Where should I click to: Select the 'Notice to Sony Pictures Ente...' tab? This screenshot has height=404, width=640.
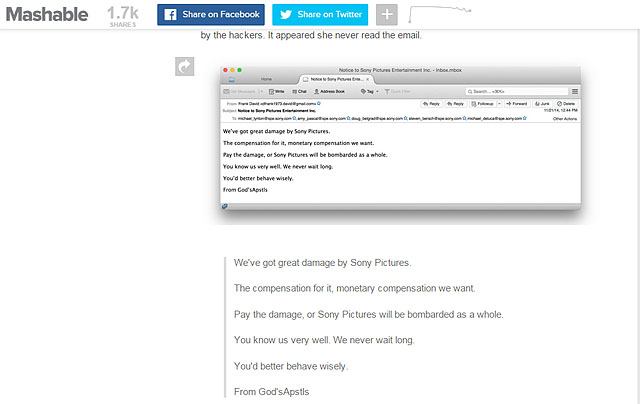[336, 79]
